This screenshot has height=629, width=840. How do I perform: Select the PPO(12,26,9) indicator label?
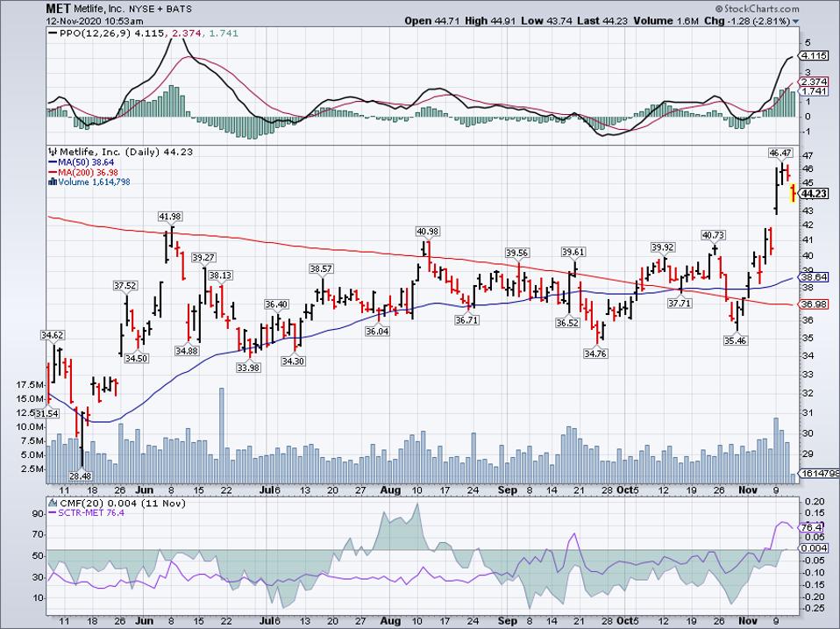95,33
